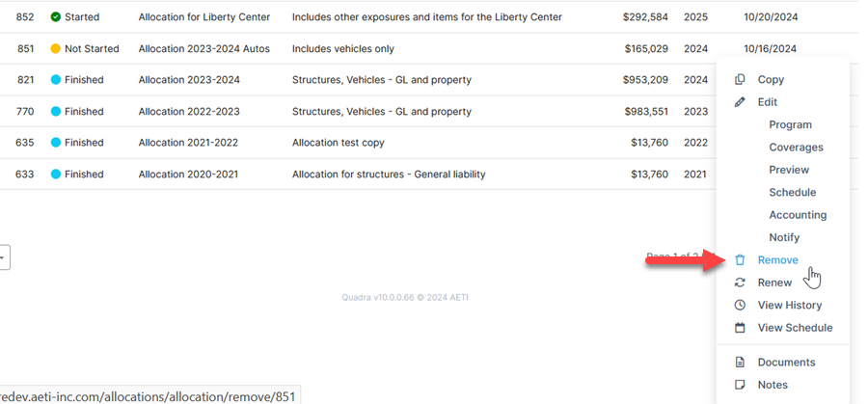Click the Copy icon in context menu

[x=740, y=80]
